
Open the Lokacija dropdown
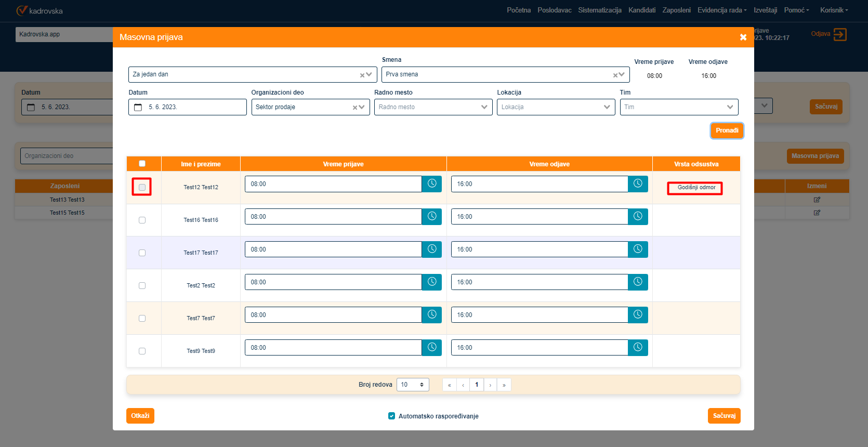pyautogui.click(x=556, y=107)
